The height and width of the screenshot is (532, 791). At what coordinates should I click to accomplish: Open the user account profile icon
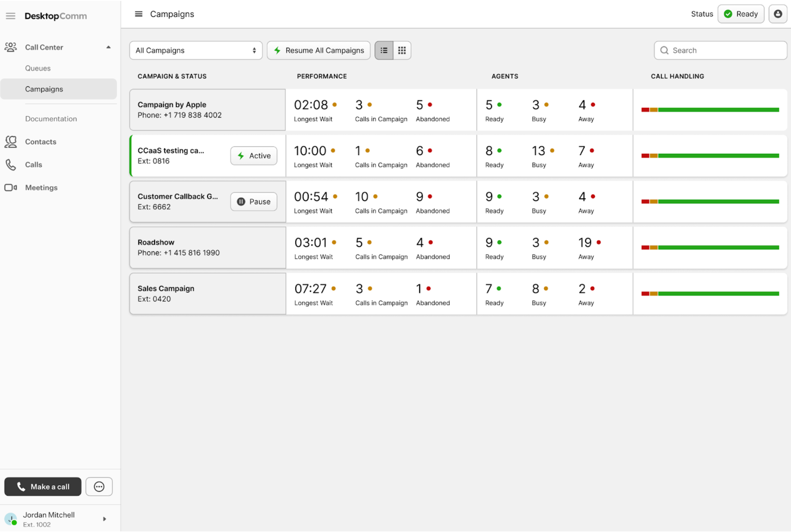[777, 14]
